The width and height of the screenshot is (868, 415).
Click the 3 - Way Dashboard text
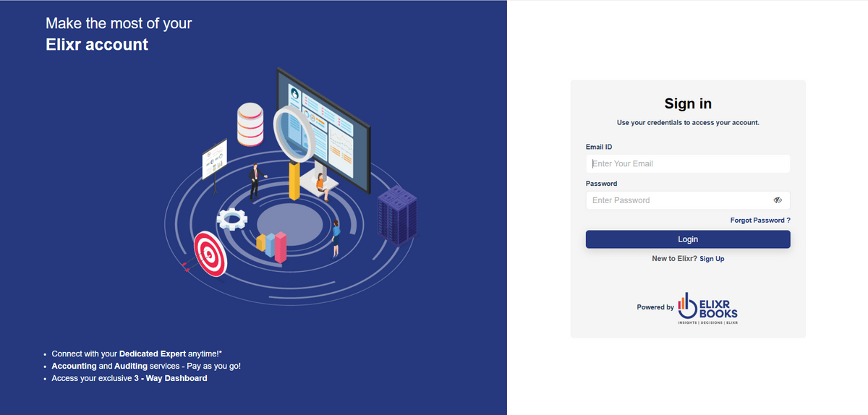pyautogui.click(x=170, y=378)
